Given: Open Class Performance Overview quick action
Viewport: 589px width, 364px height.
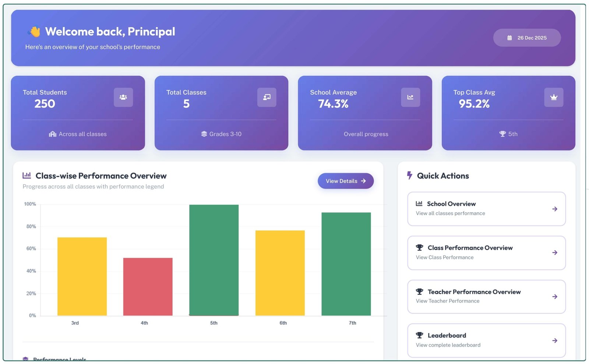Looking at the screenshot, I should (486, 253).
